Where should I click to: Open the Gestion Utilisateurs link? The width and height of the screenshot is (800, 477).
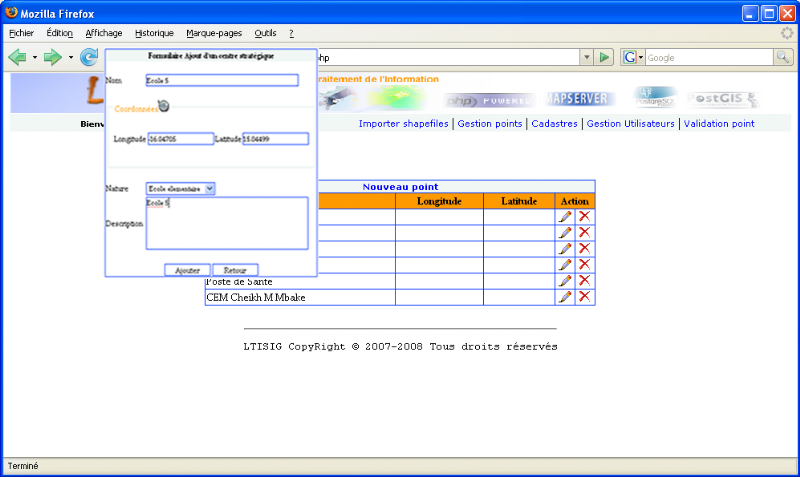630,124
